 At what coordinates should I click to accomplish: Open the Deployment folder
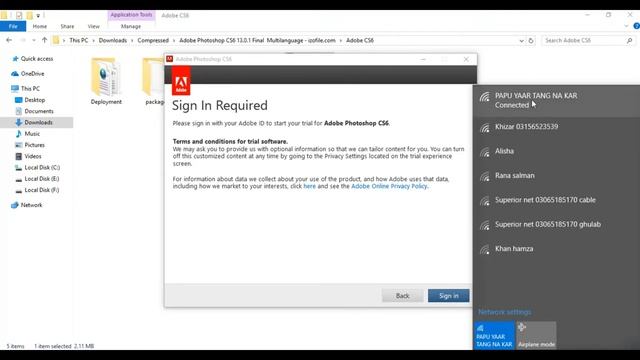coord(106,81)
